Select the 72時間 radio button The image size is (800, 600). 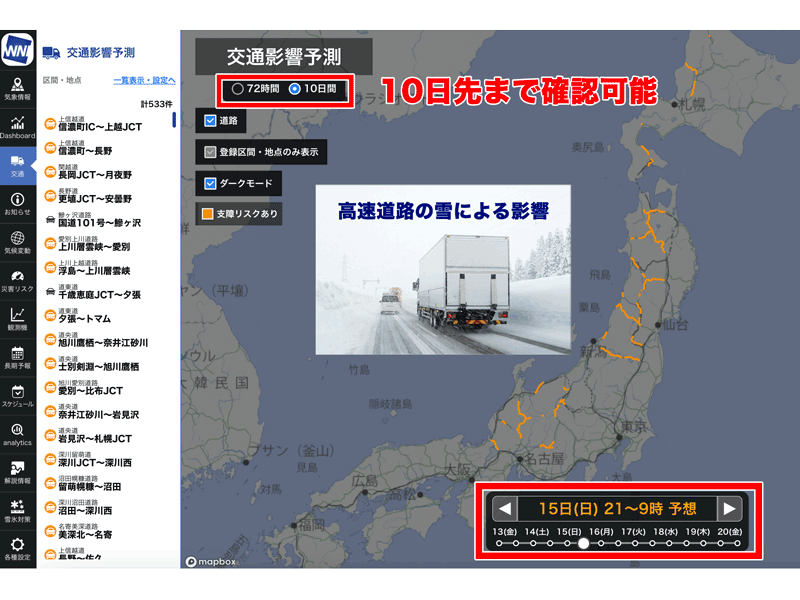(237, 89)
